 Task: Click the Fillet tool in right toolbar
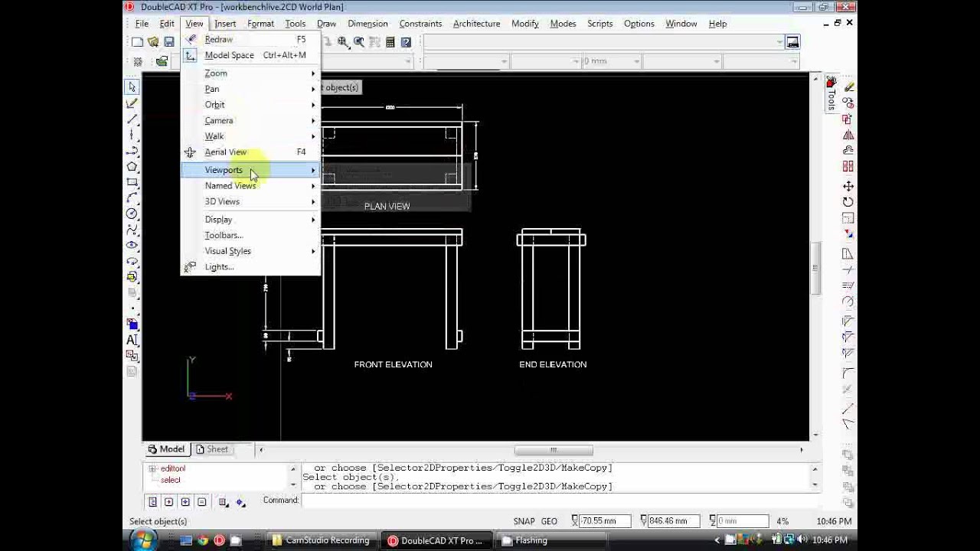(x=848, y=373)
